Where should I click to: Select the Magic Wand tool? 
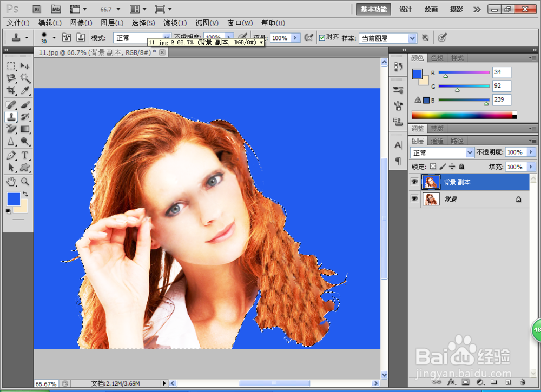[x=25, y=78]
